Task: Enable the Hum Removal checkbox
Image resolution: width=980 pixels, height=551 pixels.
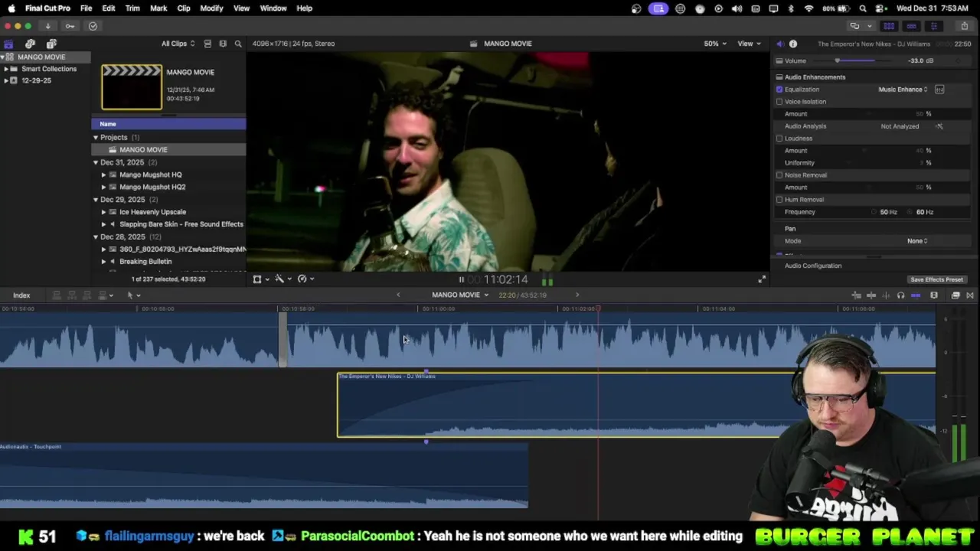Action: click(x=779, y=200)
